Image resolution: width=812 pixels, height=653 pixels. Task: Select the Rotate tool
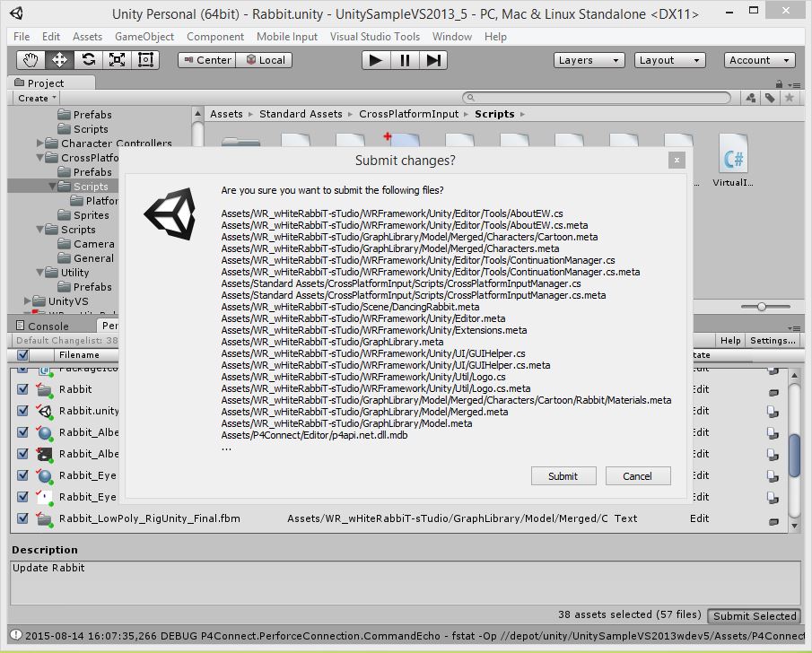pyautogui.click(x=88, y=60)
